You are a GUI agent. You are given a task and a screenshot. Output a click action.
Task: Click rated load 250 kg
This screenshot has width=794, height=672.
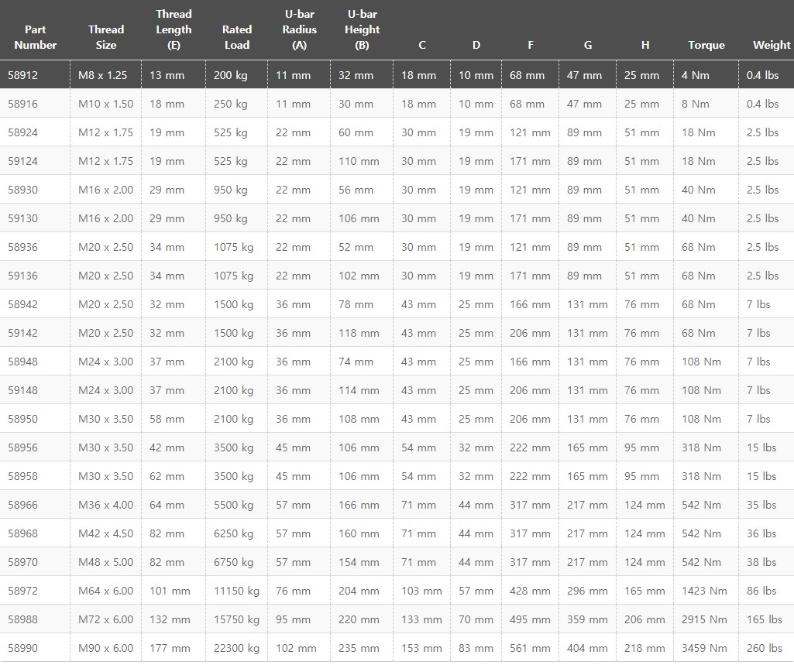coord(230,104)
